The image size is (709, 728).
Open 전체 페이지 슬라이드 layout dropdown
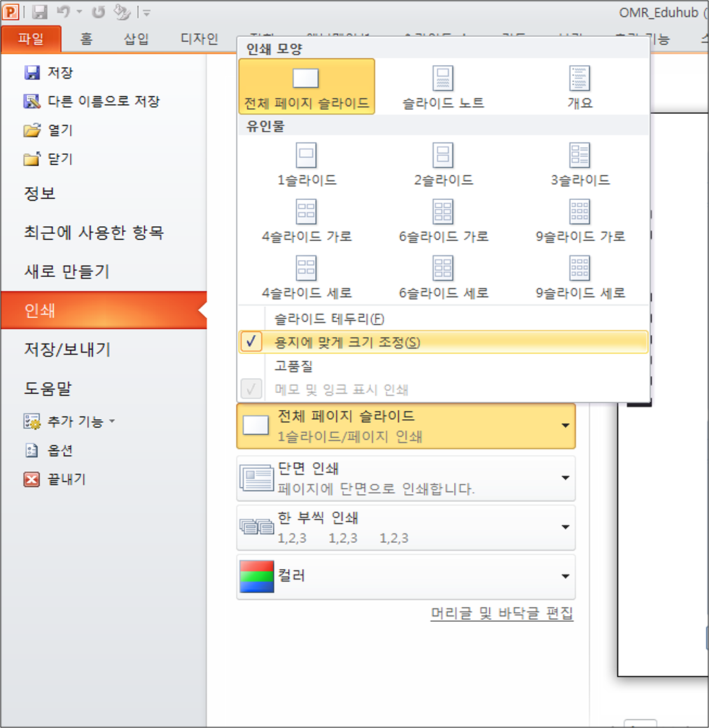(x=406, y=425)
